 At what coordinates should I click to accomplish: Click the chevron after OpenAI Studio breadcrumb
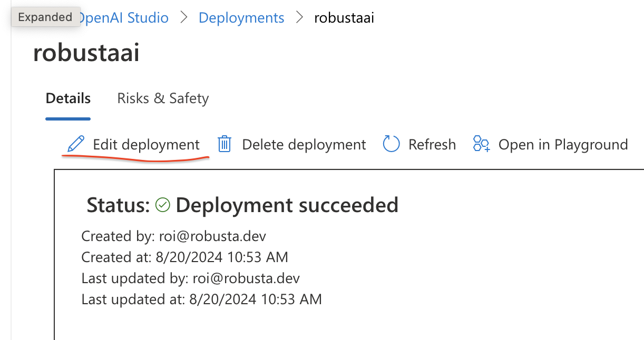coord(184,17)
